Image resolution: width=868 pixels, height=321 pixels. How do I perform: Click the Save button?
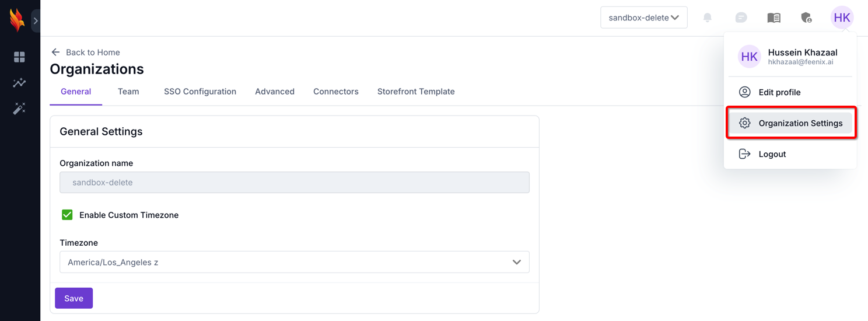73,298
